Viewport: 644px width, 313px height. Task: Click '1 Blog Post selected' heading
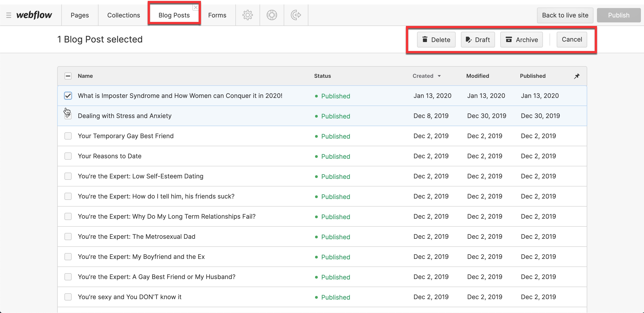100,40
